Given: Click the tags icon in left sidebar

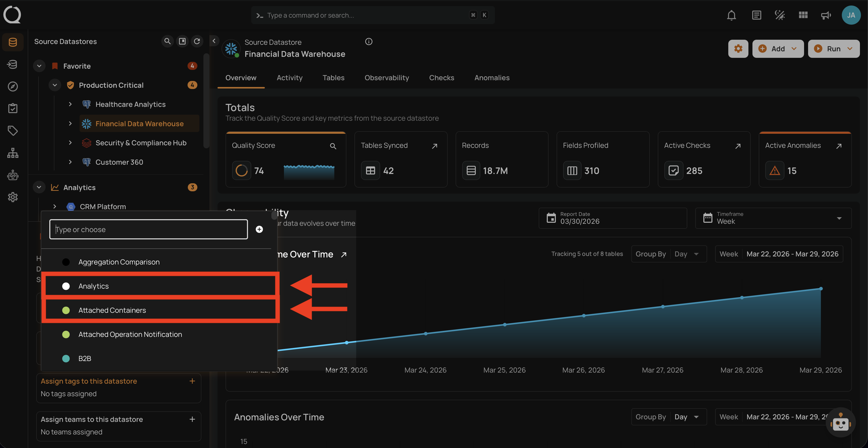Looking at the screenshot, I should 13,130.
